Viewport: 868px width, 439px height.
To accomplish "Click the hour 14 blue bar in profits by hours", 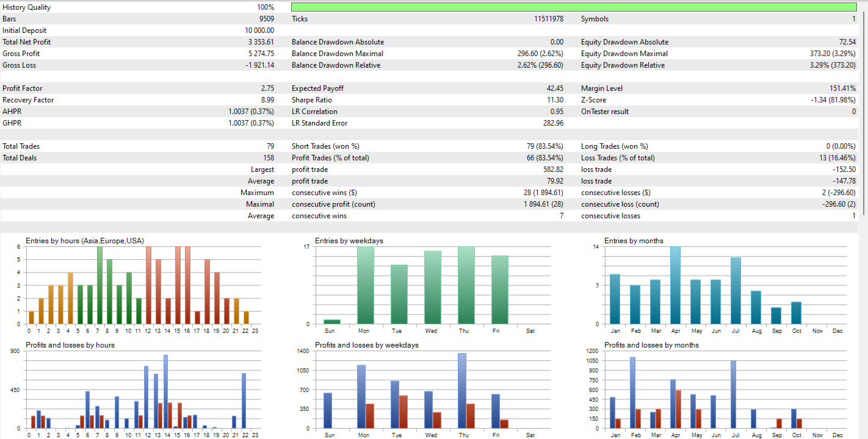I will pyautogui.click(x=165, y=391).
